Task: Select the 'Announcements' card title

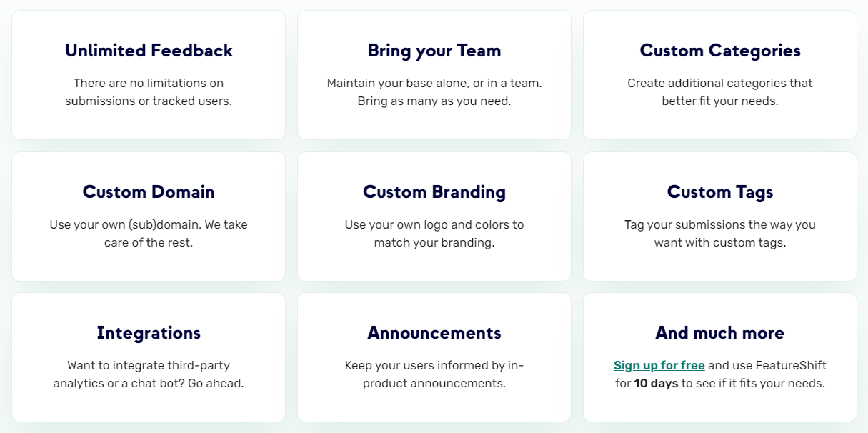Action: pos(434,333)
